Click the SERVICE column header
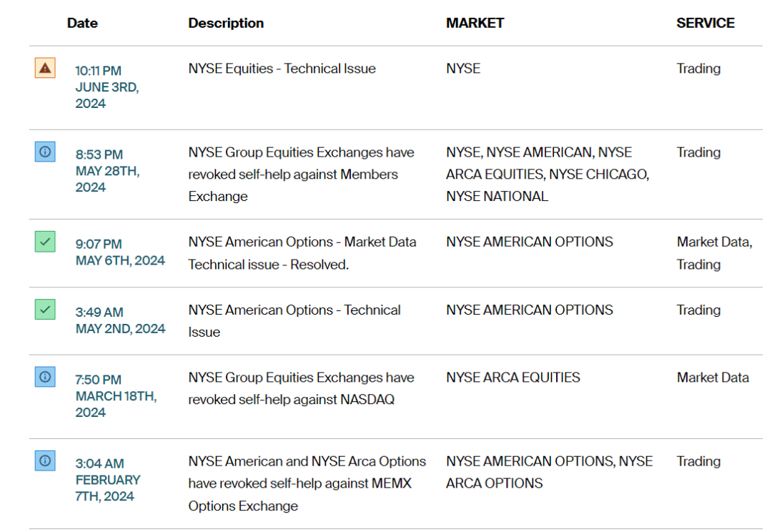Screen dimensions: 772x532 click(705, 23)
